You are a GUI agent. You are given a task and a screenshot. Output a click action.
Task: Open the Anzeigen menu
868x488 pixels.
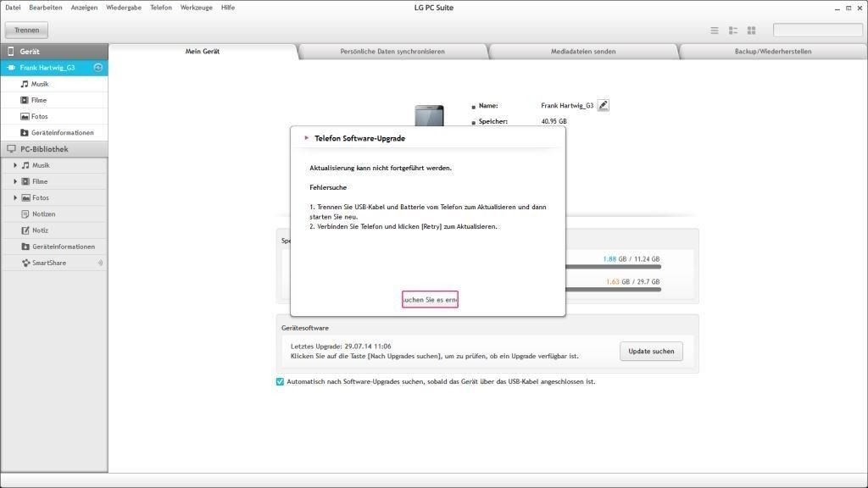84,8
